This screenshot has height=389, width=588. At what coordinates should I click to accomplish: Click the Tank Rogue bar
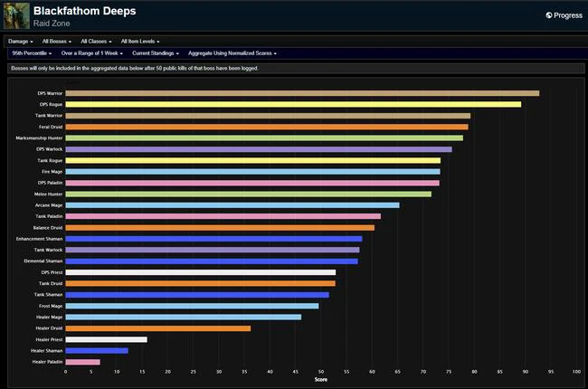[253, 160]
